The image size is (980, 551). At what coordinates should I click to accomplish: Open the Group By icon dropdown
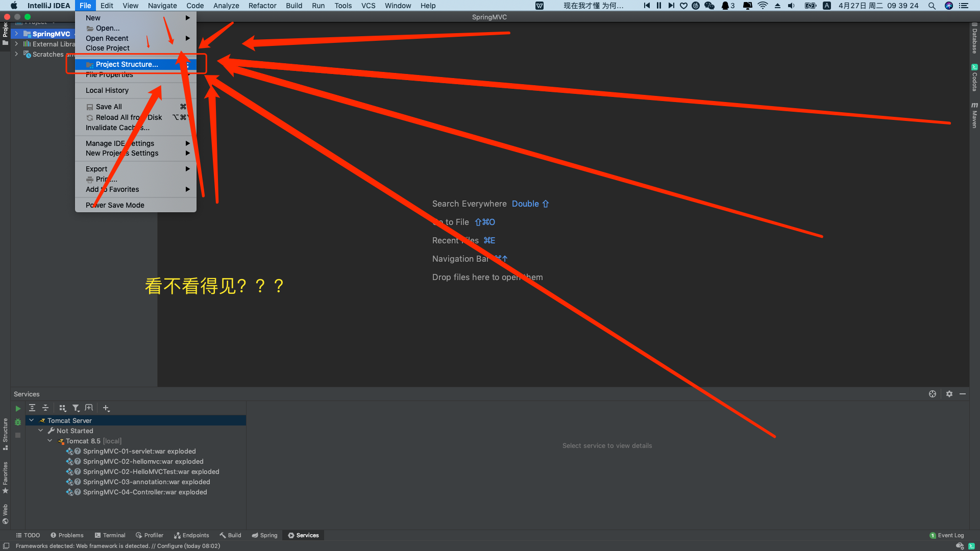pos(63,408)
